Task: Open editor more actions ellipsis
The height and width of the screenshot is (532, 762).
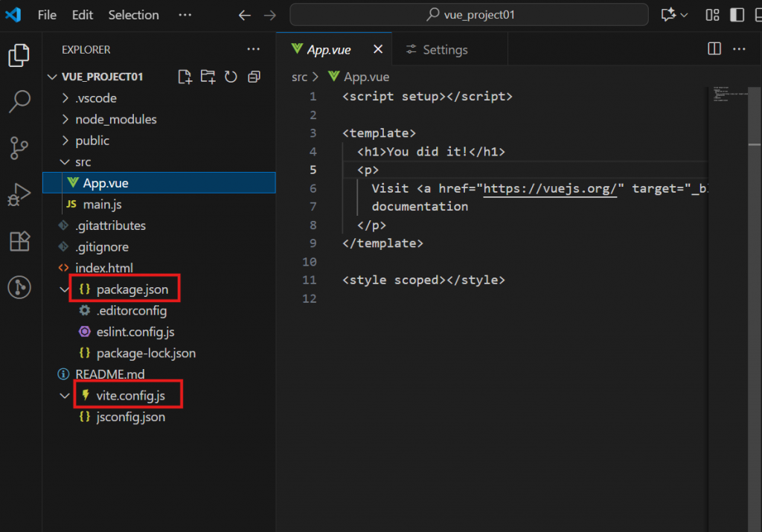Action: click(x=739, y=48)
